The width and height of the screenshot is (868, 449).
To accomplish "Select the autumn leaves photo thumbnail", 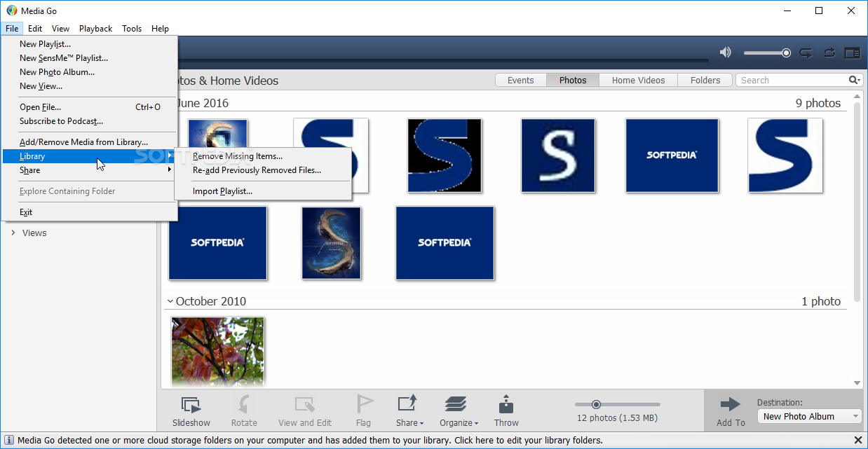I will pyautogui.click(x=218, y=352).
